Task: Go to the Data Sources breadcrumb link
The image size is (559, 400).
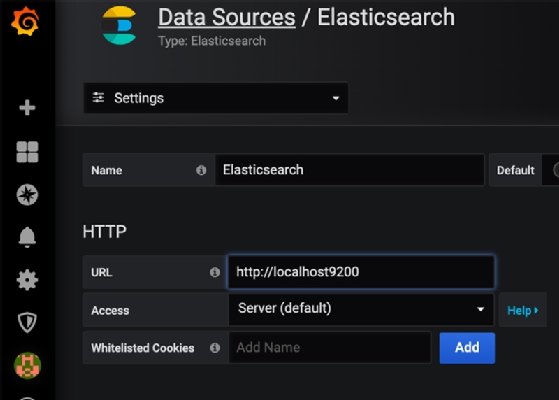Action: click(227, 17)
